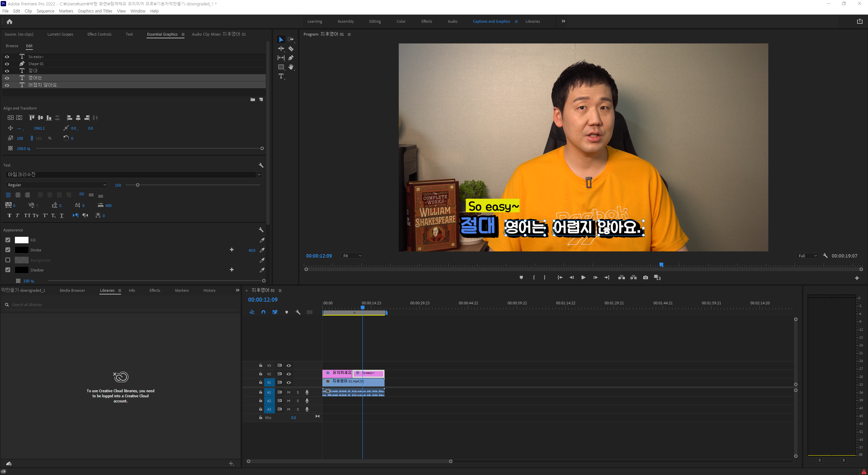Click the white Fill color swatch
This screenshot has height=475, width=868.
tap(21, 240)
